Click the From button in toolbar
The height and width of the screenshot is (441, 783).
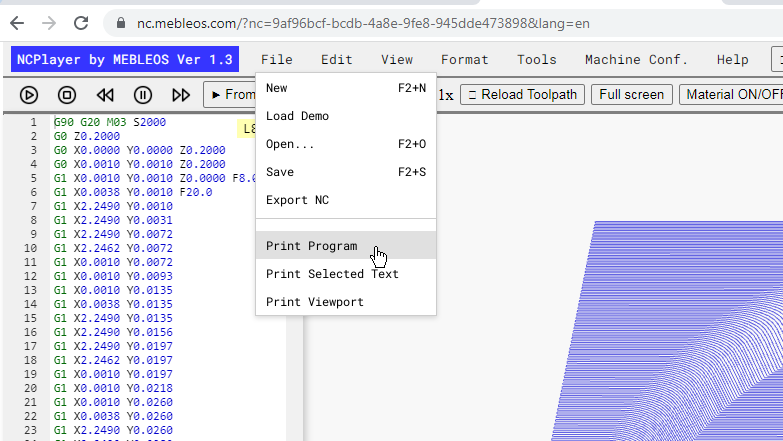point(230,94)
